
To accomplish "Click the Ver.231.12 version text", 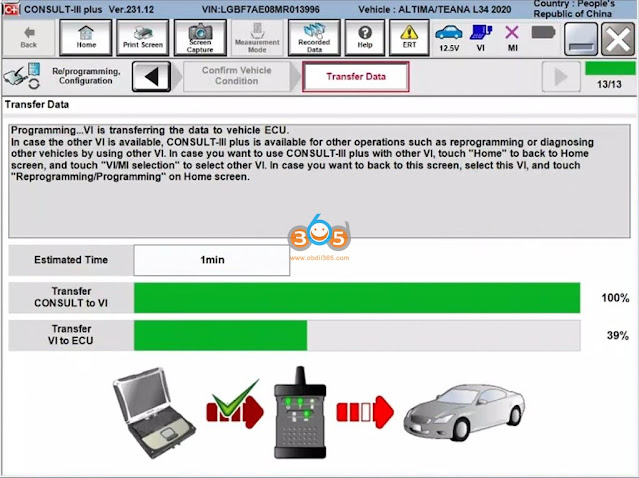I will pos(131,9).
